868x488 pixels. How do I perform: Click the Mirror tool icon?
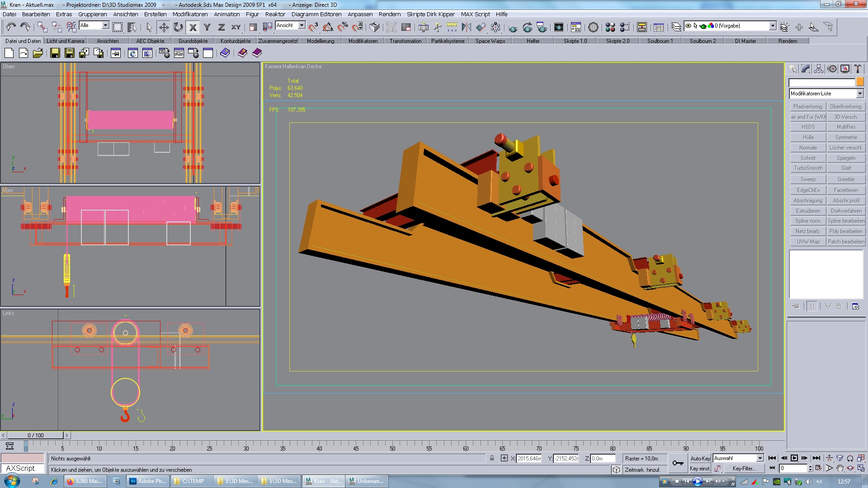tap(467, 28)
